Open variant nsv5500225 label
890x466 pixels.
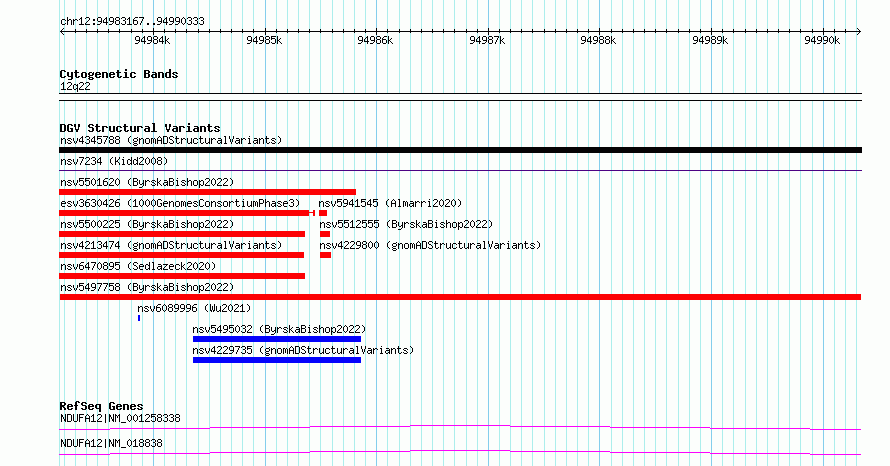coord(147,224)
